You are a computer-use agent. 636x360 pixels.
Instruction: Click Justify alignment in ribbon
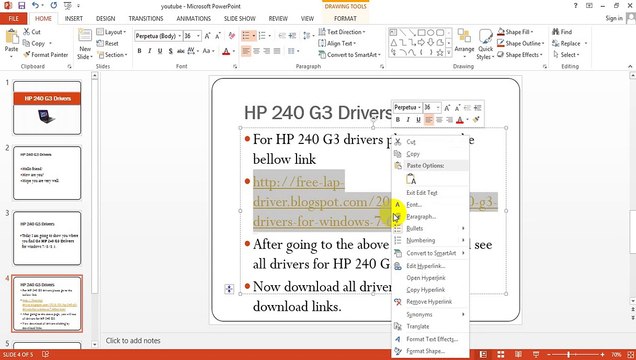[277, 51]
